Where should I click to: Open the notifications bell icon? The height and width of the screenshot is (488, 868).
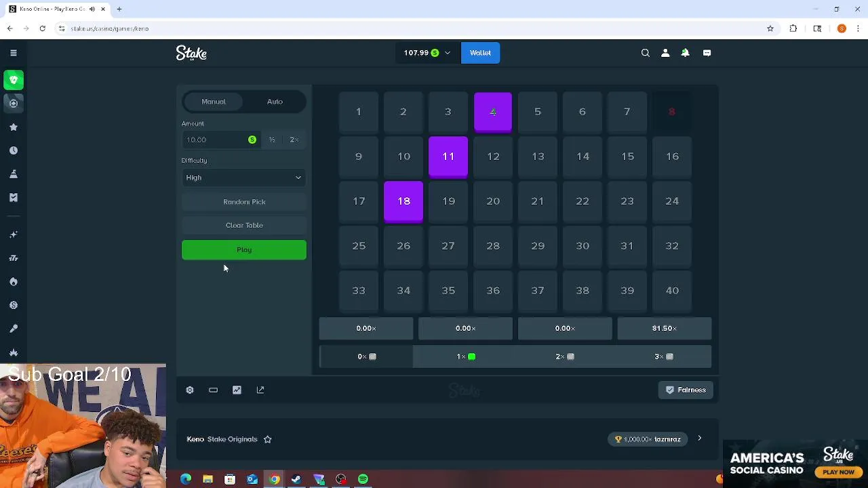tap(685, 53)
